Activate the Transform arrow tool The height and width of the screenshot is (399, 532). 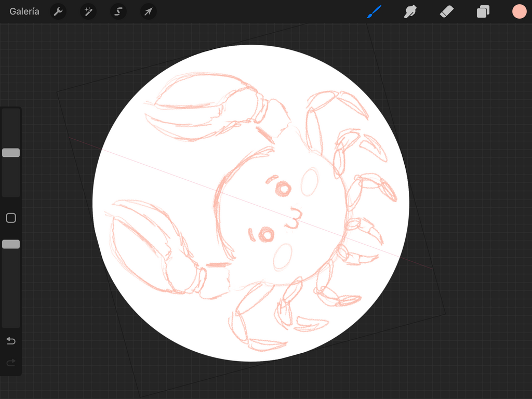[x=149, y=11]
